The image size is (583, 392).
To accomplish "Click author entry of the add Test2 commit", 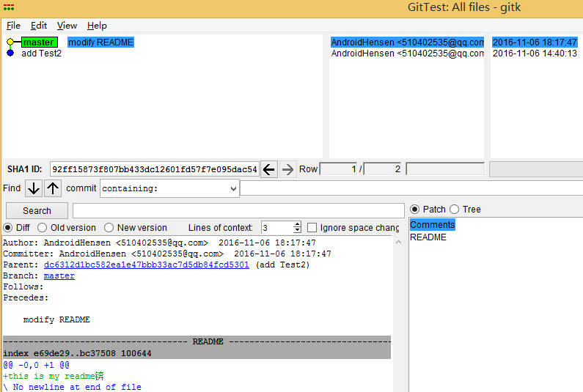I will 407,53.
